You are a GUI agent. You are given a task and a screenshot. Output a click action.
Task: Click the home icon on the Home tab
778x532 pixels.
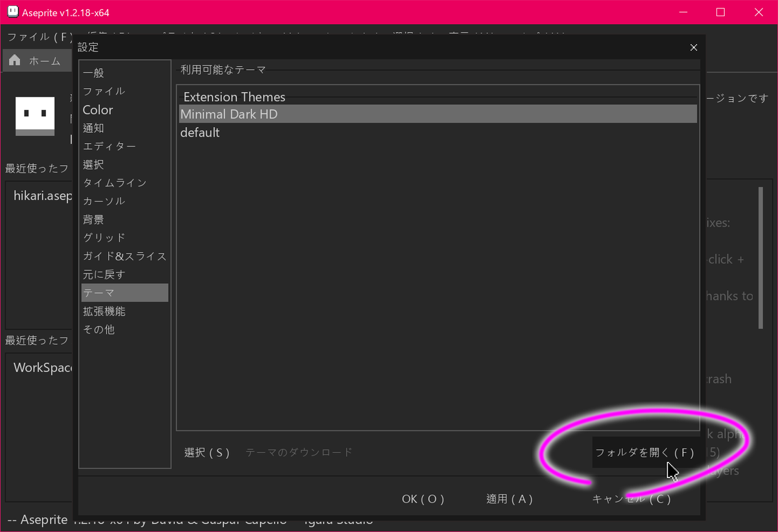tap(13, 60)
